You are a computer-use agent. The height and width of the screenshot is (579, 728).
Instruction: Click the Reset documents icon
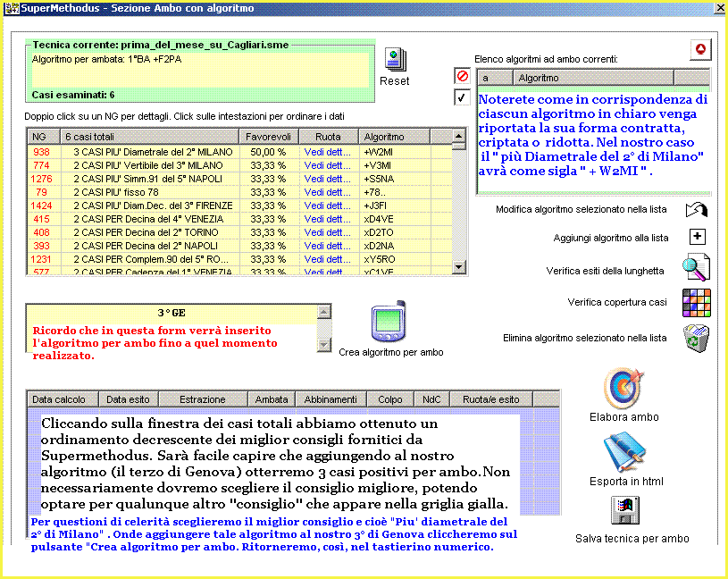click(x=395, y=60)
